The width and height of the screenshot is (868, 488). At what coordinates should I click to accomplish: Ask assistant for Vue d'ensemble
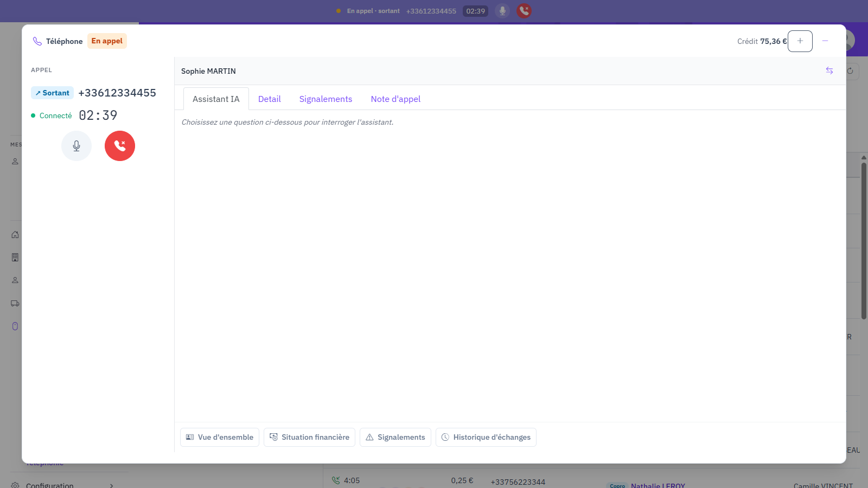coord(220,437)
